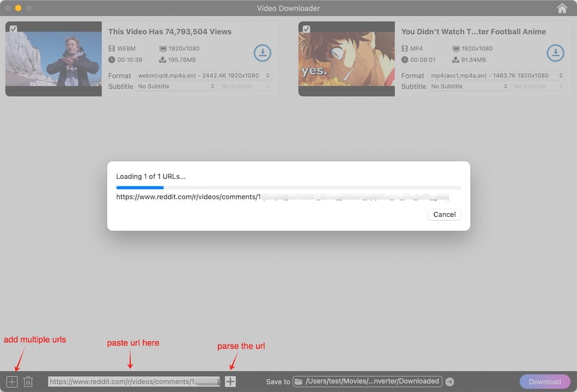Click the Save to path field
Viewport: 577px width, 392px height.
pos(367,382)
